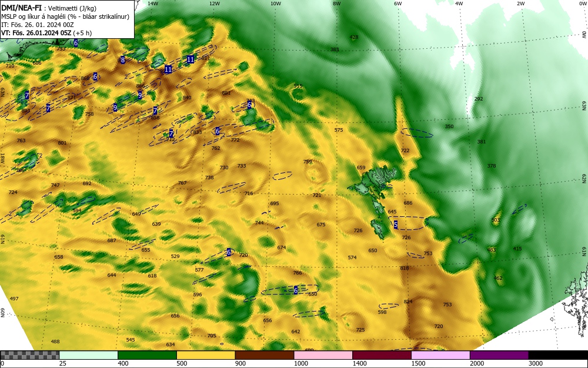This screenshot has height=368, width=588.
Task: Click the yellow 500–900 legend swatch
Action: (x=205, y=355)
